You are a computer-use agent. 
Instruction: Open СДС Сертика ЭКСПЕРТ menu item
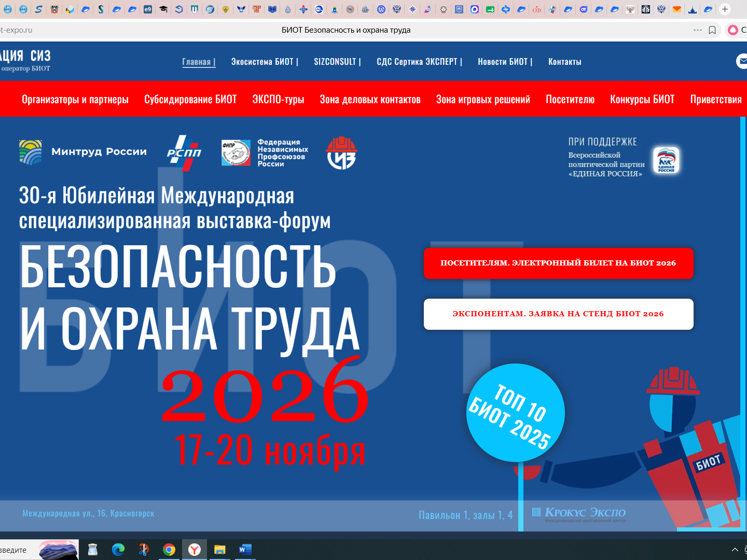[419, 62]
